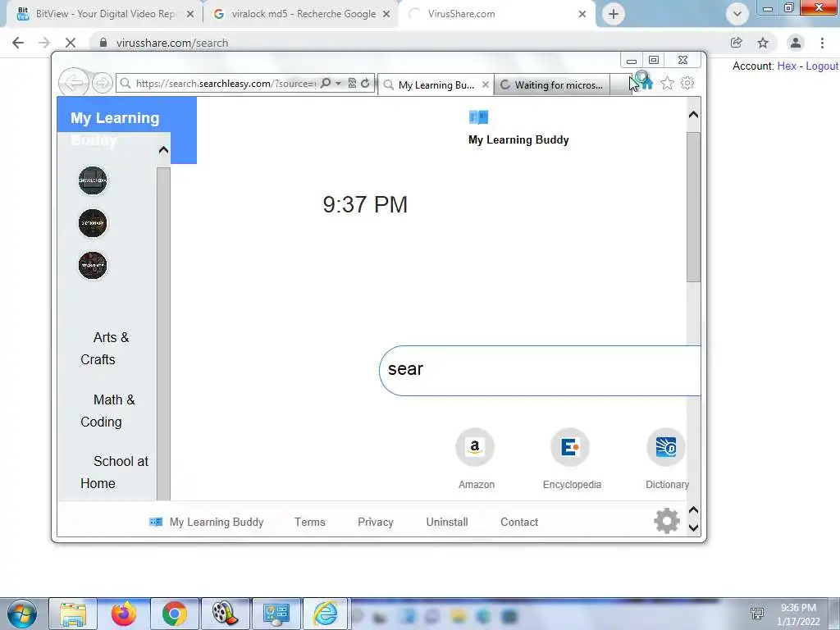Click Chrome share page icon
Viewport: 840px width, 630px height.
[737, 43]
